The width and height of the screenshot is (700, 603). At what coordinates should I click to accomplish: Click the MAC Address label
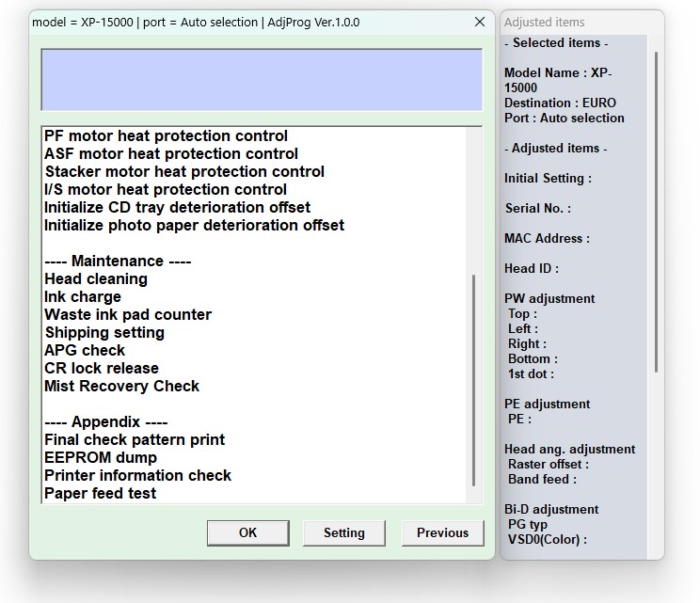point(547,238)
